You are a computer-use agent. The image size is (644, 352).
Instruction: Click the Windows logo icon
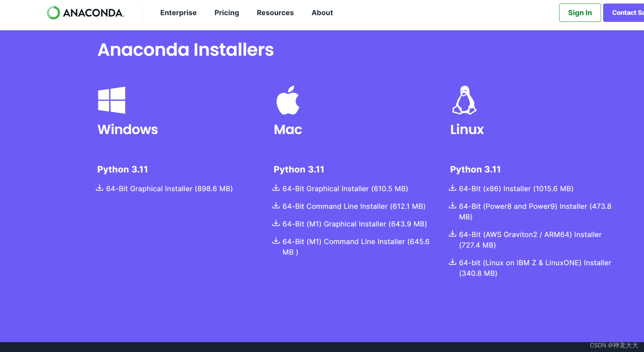112,100
